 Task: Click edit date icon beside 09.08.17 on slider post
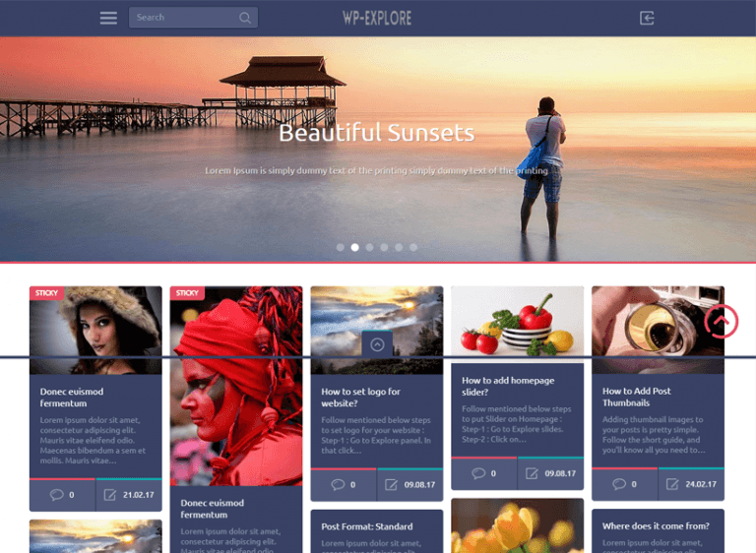[x=532, y=473]
